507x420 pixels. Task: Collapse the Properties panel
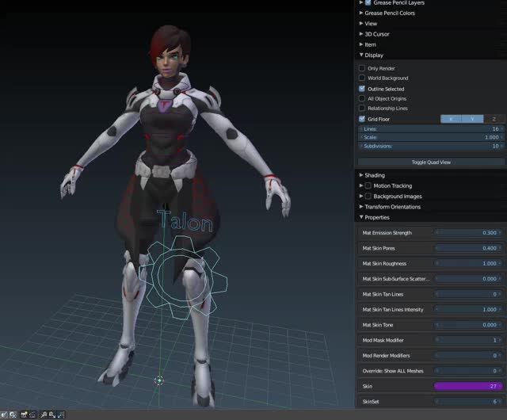(x=361, y=217)
